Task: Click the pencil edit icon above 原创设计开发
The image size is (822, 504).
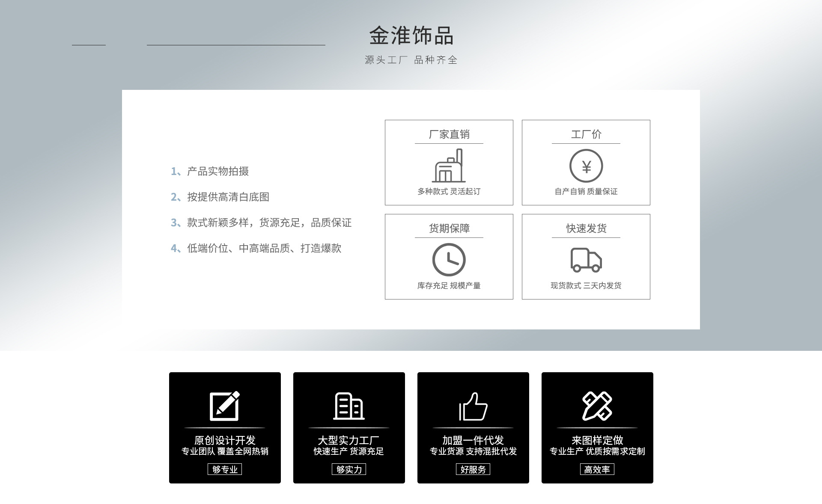Action: coord(225,406)
